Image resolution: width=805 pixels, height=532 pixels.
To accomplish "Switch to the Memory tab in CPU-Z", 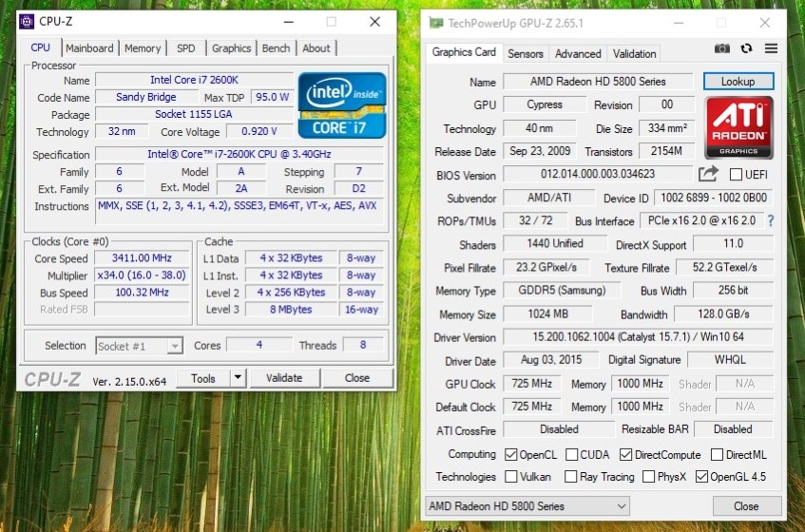I will 143,48.
